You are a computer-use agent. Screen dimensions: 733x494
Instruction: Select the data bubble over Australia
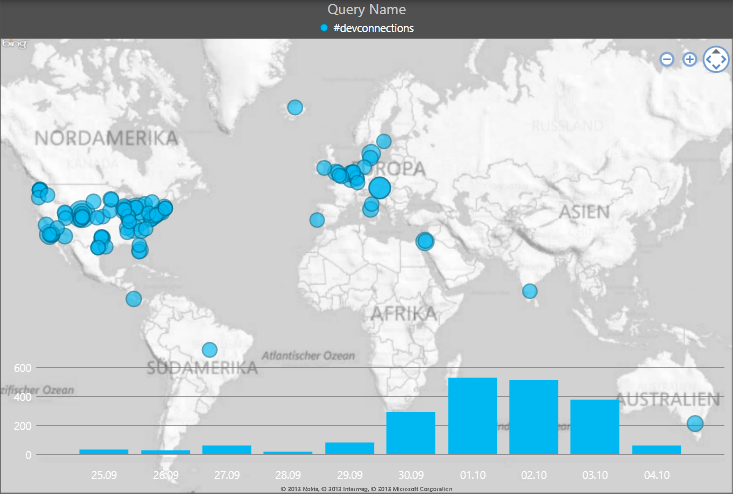pyautogui.click(x=695, y=424)
